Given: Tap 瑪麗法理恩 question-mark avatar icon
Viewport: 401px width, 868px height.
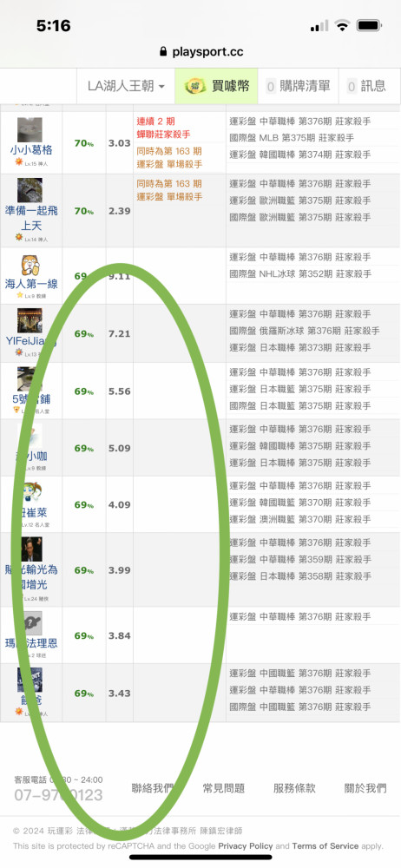Looking at the screenshot, I should (x=30, y=623).
